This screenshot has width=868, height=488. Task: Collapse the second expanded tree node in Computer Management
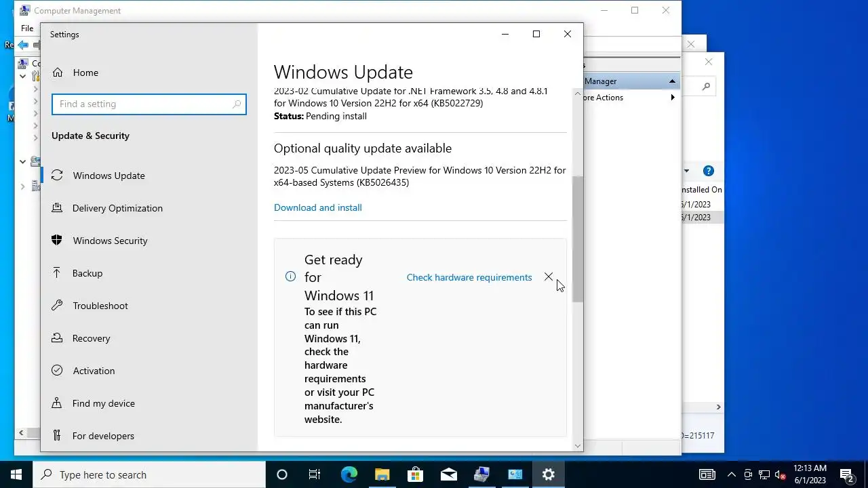click(x=22, y=161)
